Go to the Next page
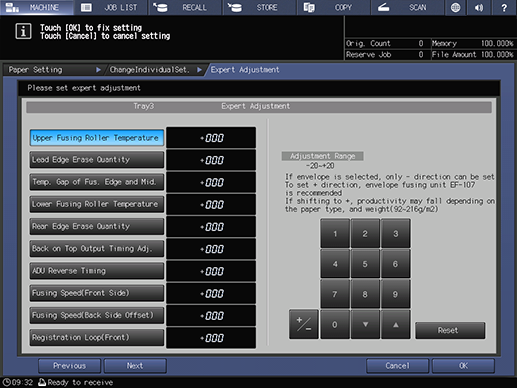The height and width of the screenshot is (388, 517). (x=135, y=366)
